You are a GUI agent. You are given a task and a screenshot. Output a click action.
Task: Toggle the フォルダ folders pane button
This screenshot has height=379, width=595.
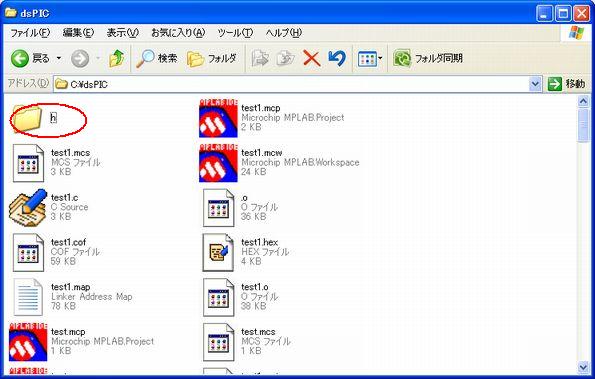pos(212,58)
